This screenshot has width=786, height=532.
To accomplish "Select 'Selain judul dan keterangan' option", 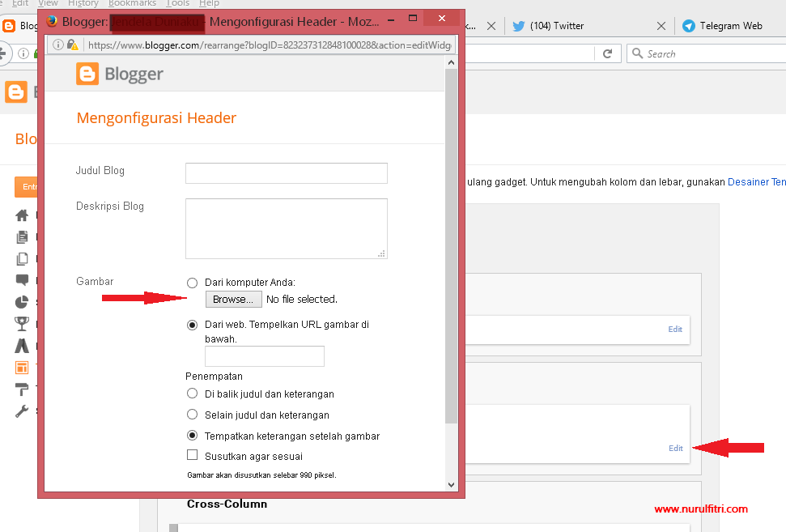I will coord(192,415).
